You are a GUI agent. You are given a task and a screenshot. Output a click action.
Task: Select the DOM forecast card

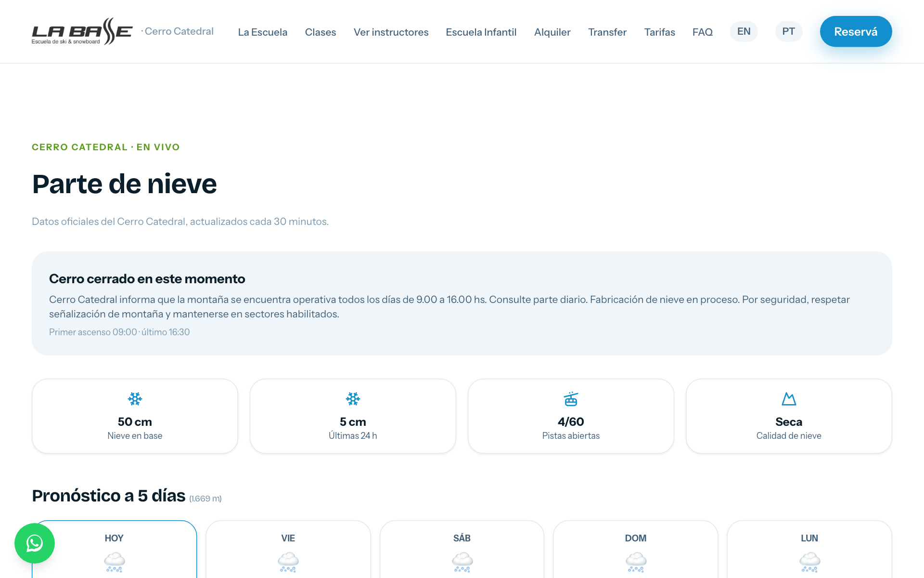pos(636,549)
